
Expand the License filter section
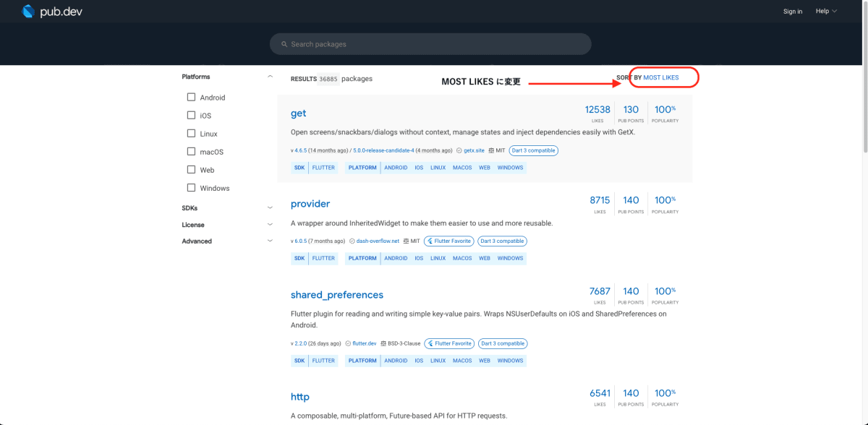tap(270, 225)
